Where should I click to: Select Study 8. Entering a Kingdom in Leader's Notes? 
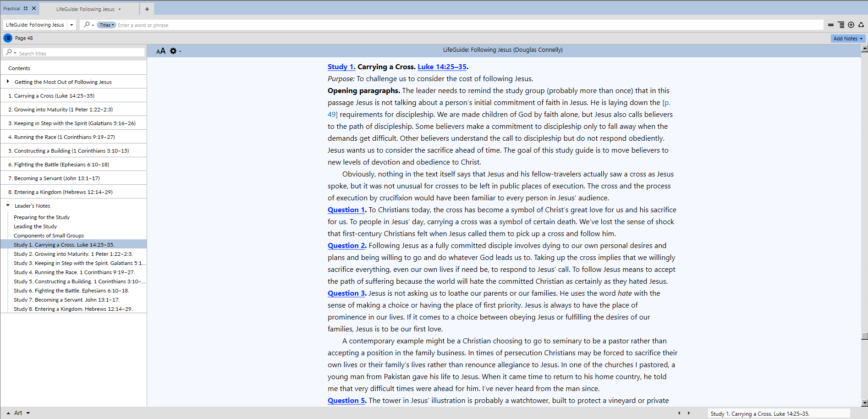[73, 309]
